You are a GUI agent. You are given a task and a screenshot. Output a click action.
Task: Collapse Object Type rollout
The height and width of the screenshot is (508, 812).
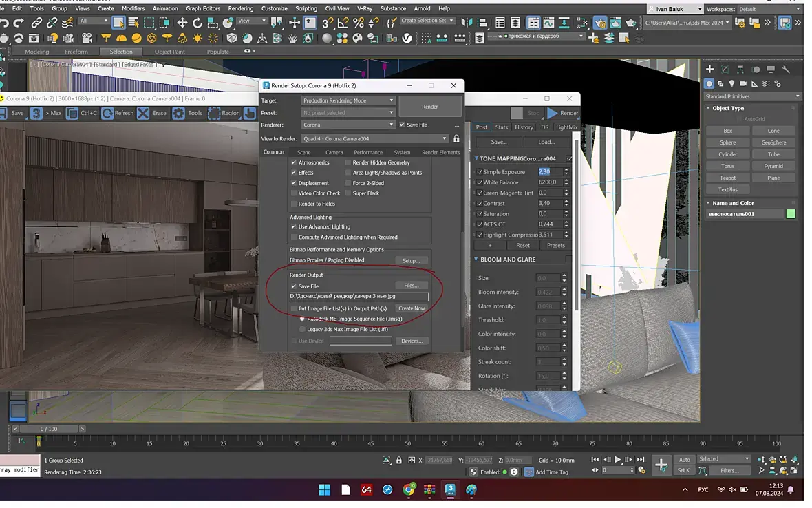point(708,108)
